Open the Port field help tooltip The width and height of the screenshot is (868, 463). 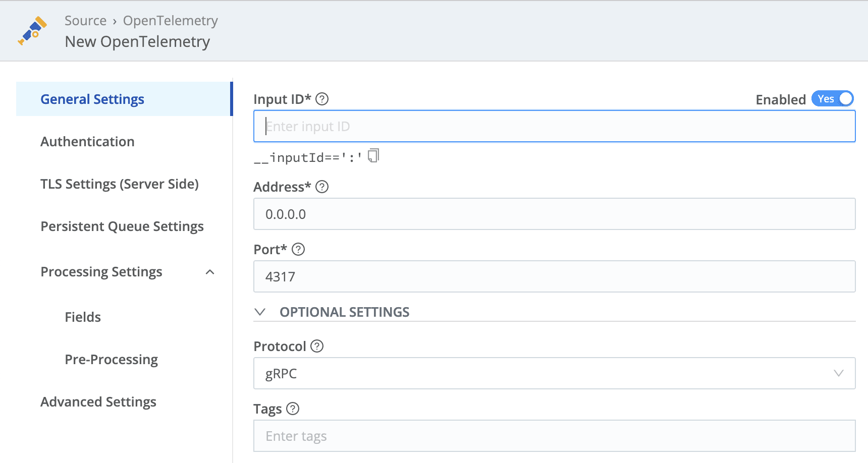tap(298, 249)
